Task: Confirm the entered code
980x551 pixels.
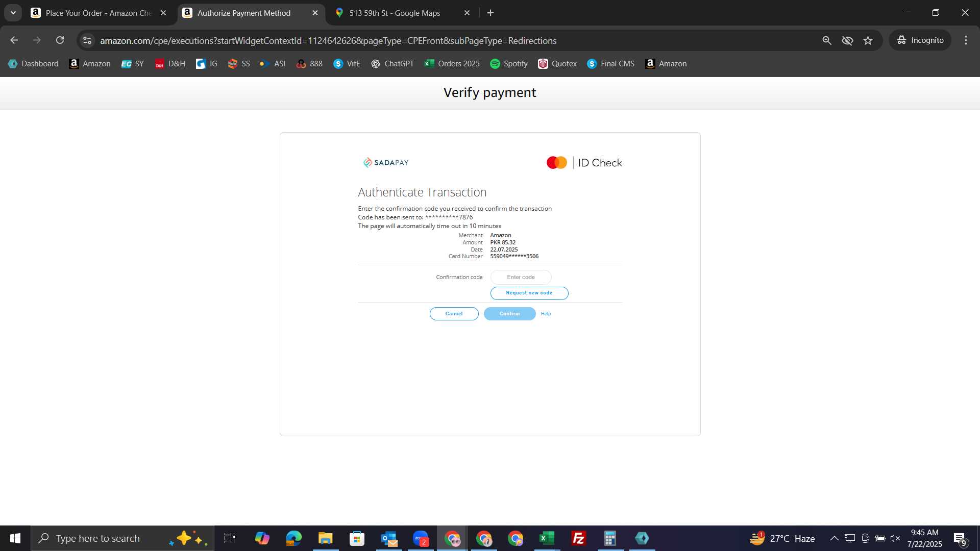Action: click(x=509, y=314)
